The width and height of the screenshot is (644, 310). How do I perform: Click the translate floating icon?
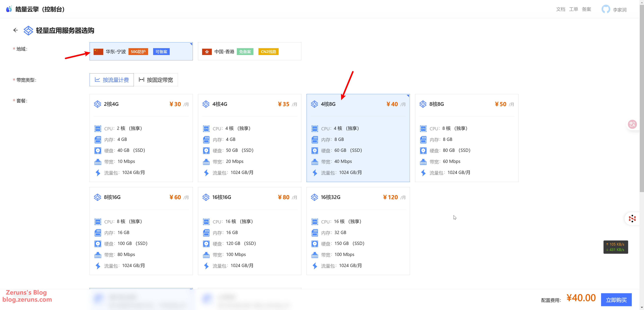coord(632,124)
